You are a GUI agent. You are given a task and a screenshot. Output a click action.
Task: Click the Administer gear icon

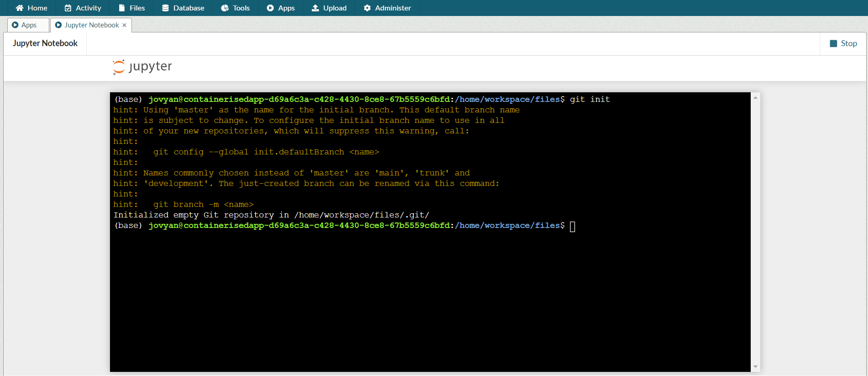(367, 8)
